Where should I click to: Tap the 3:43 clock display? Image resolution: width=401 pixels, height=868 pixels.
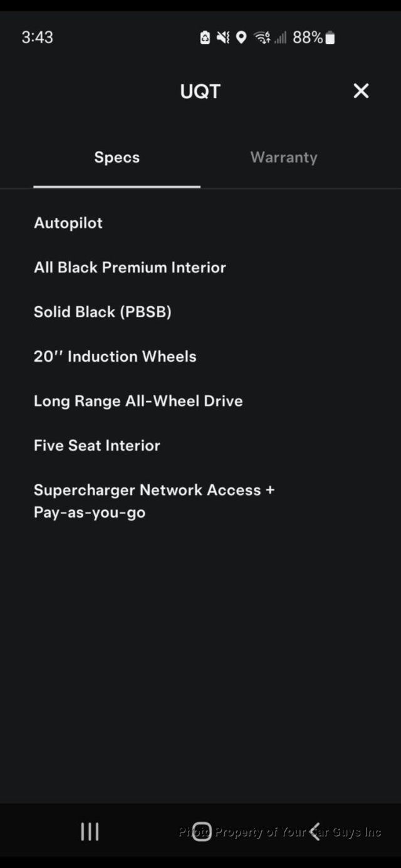pos(37,38)
